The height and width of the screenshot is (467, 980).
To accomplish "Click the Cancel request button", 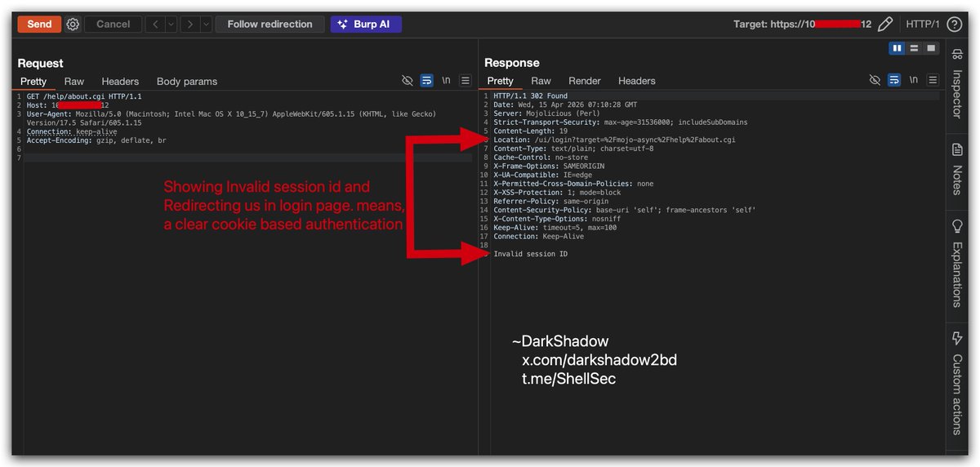I will click(113, 24).
